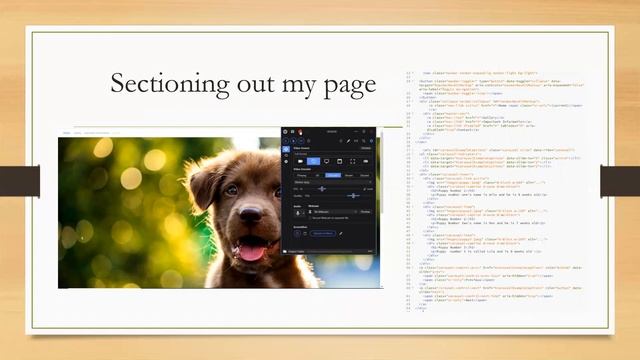Screen dimensions: 640x360
Task: Select the fullscreen brackets source icon
Action: [353, 161]
